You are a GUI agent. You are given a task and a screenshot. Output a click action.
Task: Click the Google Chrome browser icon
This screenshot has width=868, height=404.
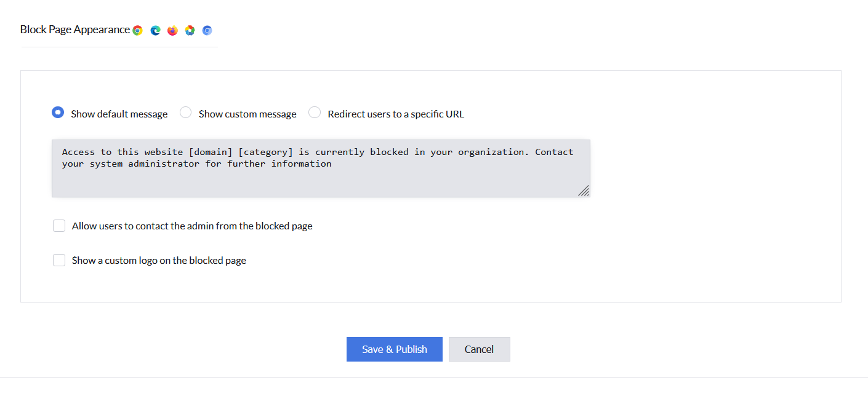pos(137,30)
